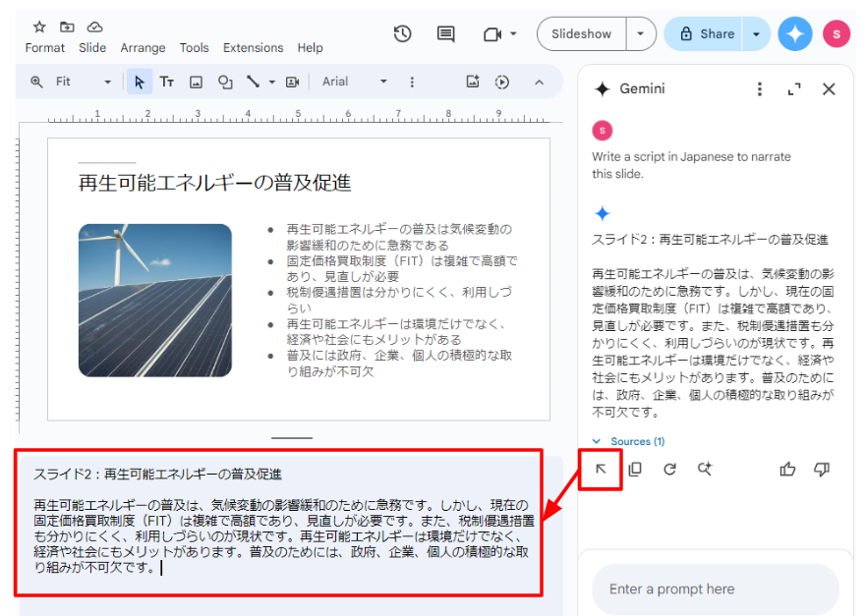Expand the Gemini panel to full size

coord(794,88)
